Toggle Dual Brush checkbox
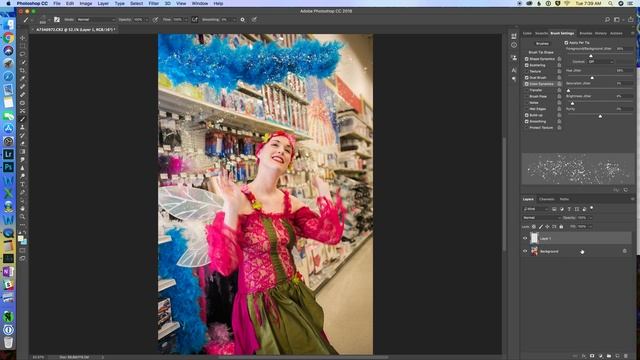The image size is (640, 360). click(x=527, y=78)
